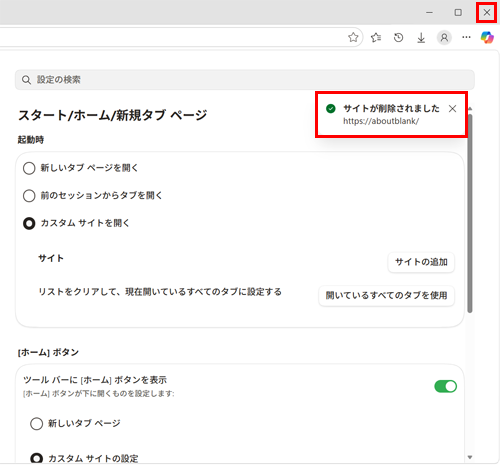This screenshot has height=465, width=500.
Task: Select 新しいタブ ページを開く radio option
Action: (x=29, y=168)
